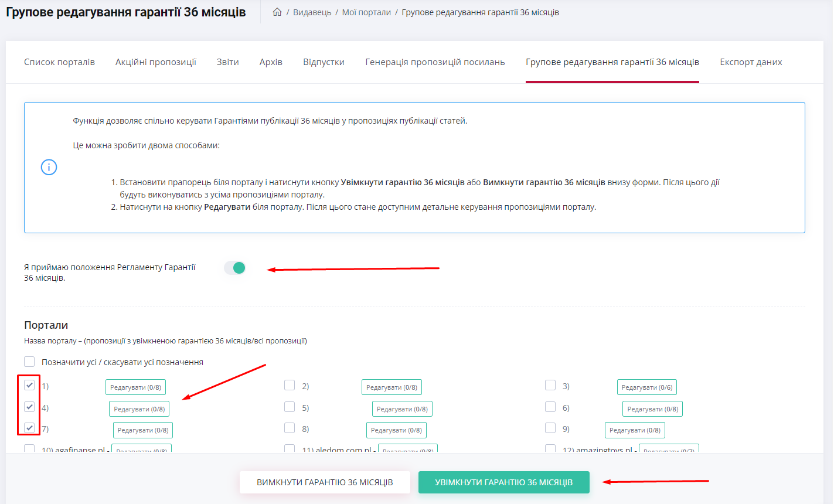Viewport: 834px width, 504px height.
Task: Click УВІМКНУТИ ГАРАНТІЮ 36 МІСЯЦІВ button
Action: [x=504, y=482]
